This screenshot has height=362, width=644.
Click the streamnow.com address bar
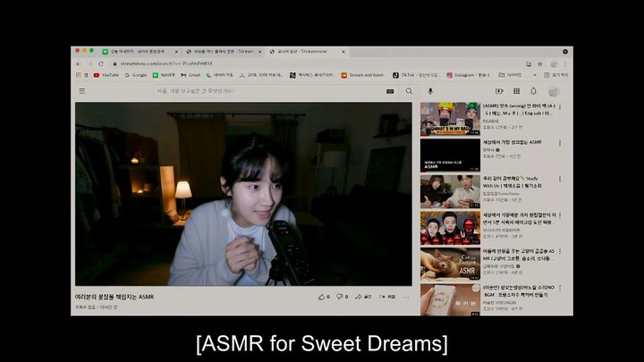(x=317, y=63)
